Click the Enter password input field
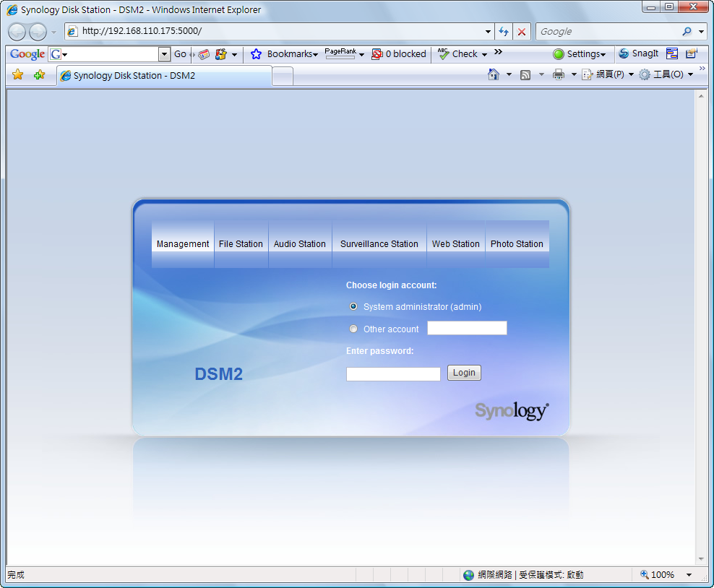The height and width of the screenshot is (588, 714). (393, 374)
